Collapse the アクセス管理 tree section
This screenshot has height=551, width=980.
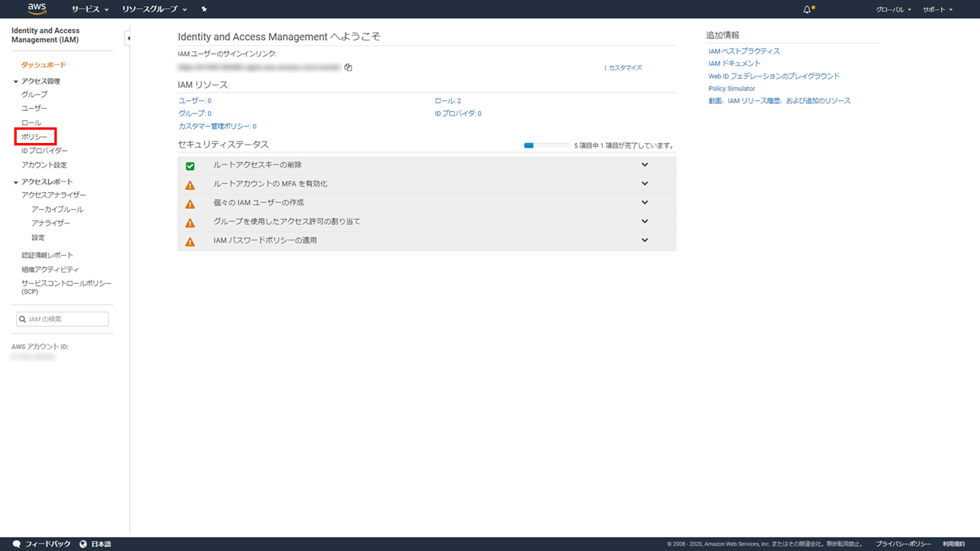tap(16, 81)
